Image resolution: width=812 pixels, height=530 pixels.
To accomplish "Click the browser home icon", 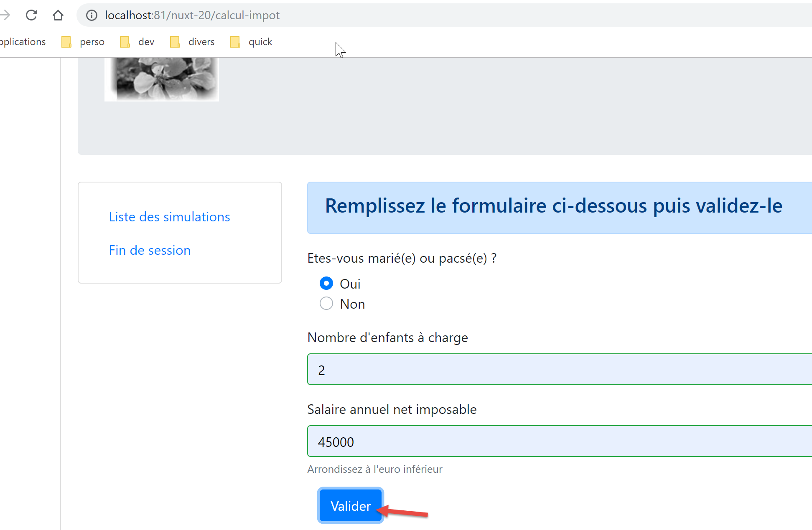I will [x=58, y=15].
